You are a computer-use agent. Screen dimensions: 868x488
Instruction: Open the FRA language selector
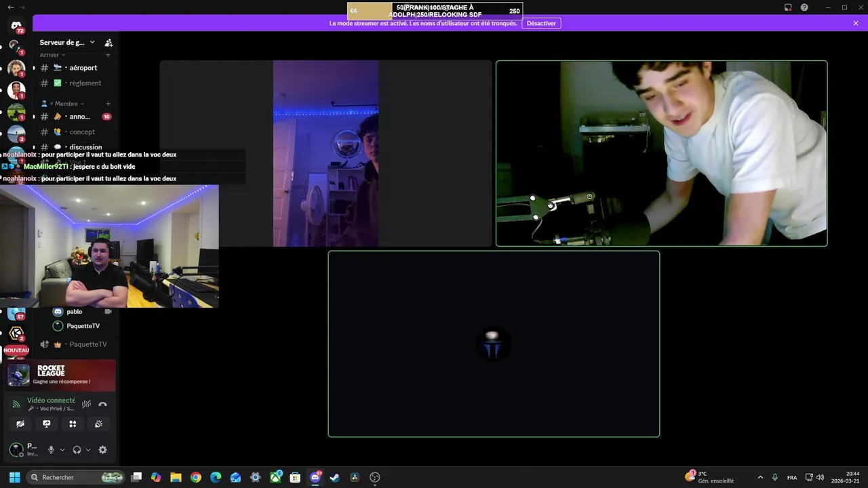coord(792,477)
